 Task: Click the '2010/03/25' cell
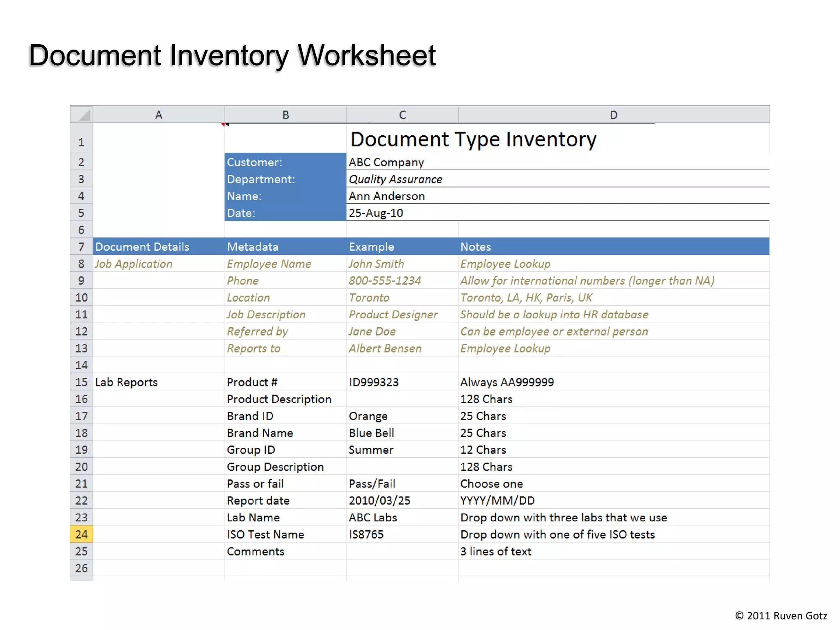402,500
